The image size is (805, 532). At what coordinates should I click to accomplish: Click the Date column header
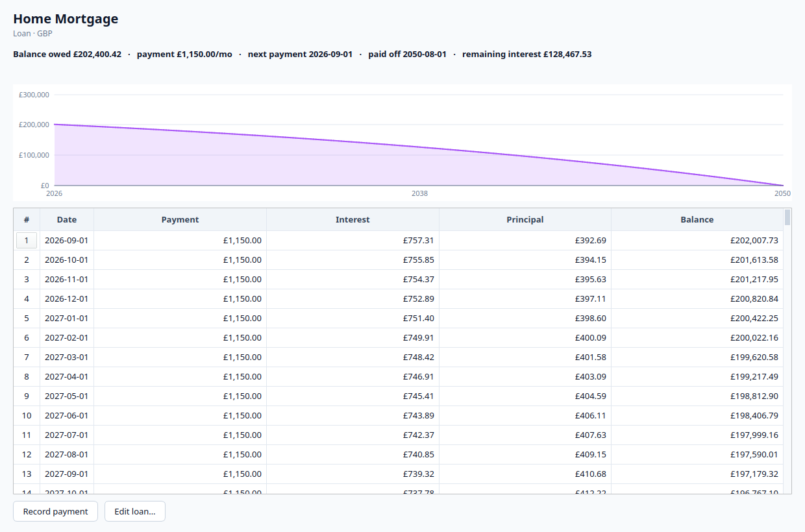[67, 219]
